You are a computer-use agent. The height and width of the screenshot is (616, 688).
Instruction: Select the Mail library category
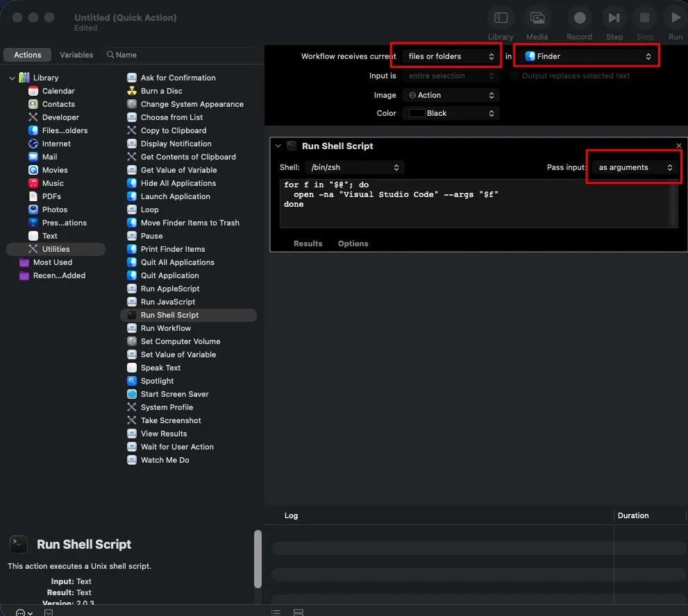click(49, 157)
